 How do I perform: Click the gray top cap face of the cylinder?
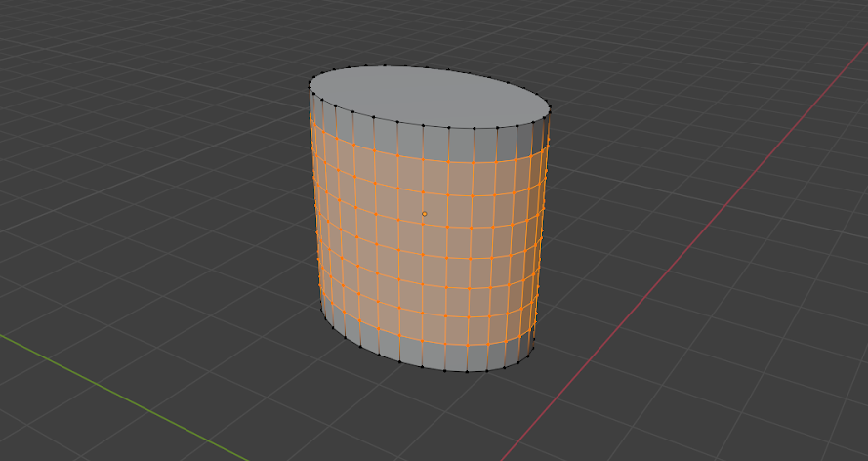tap(430, 95)
